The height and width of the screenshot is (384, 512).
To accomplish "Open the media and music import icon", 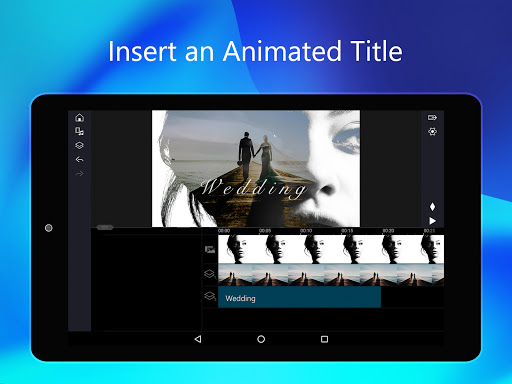I will pyautogui.click(x=79, y=132).
